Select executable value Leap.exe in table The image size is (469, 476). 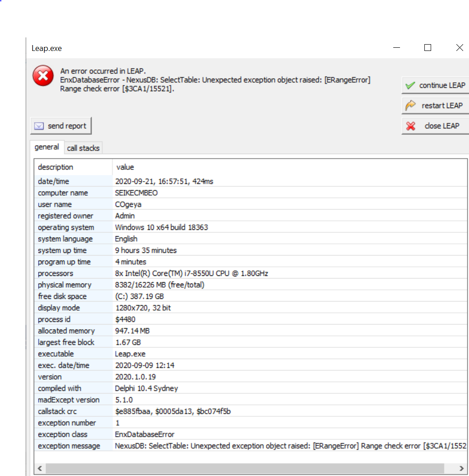pos(130,354)
